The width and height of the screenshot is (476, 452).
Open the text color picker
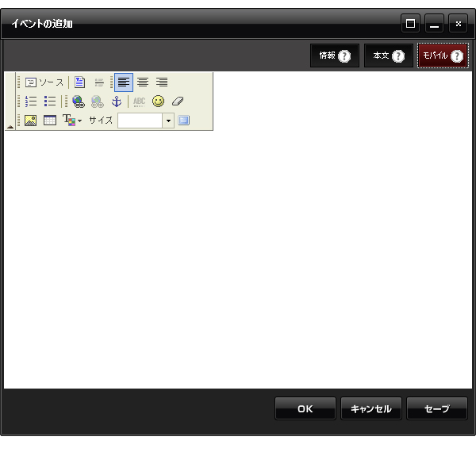[72, 121]
